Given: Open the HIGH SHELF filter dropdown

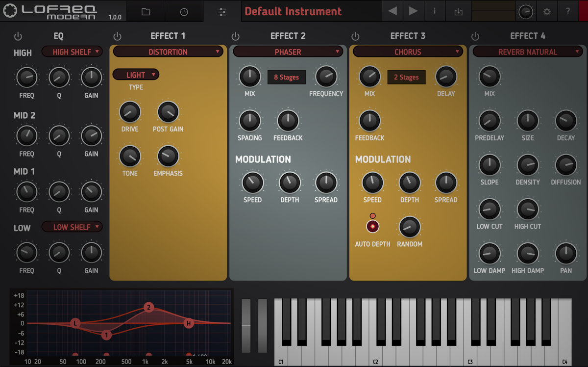Looking at the screenshot, I should (x=72, y=52).
